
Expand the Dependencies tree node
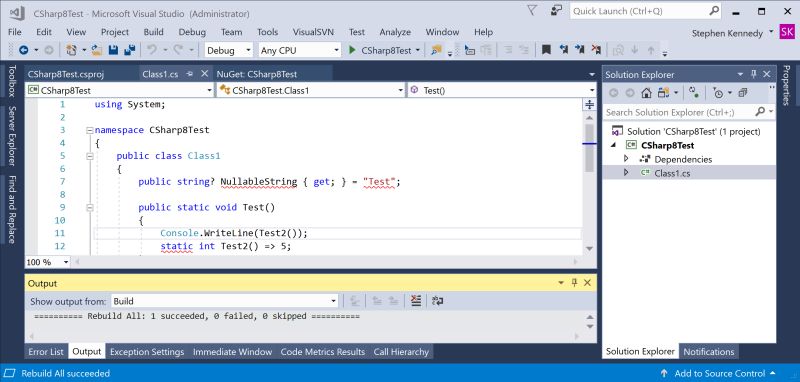coord(627,159)
